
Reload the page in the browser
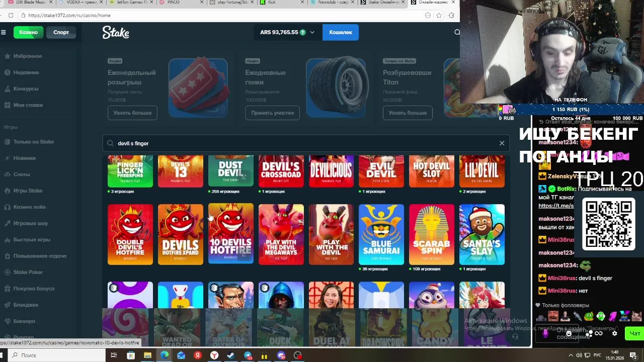[11, 15]
